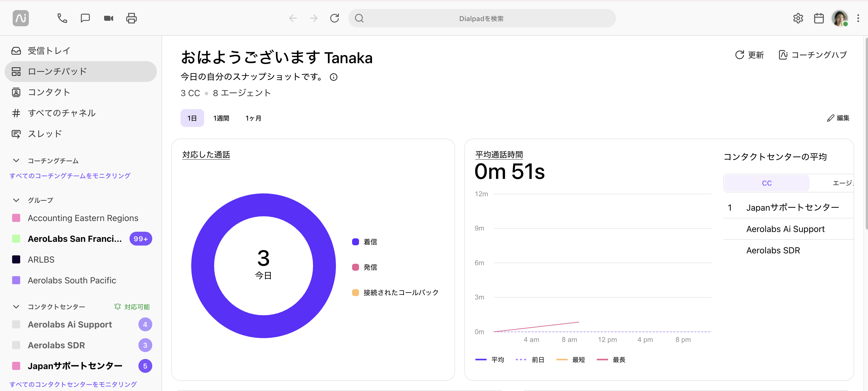
Task: Reload using the toolbar refresh icon
Action: coord(335,18)
